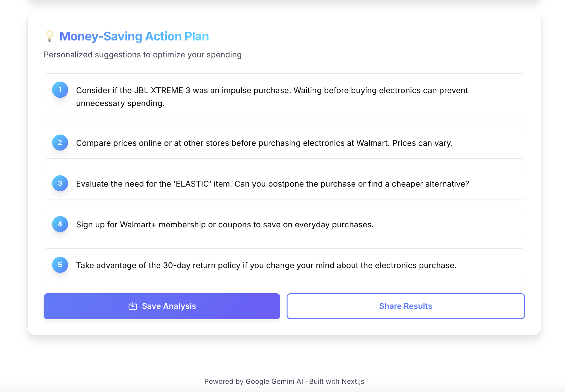Click Built with Next.js footer text
The height and width of the screenshot is (392, 565).
(337, 381)
